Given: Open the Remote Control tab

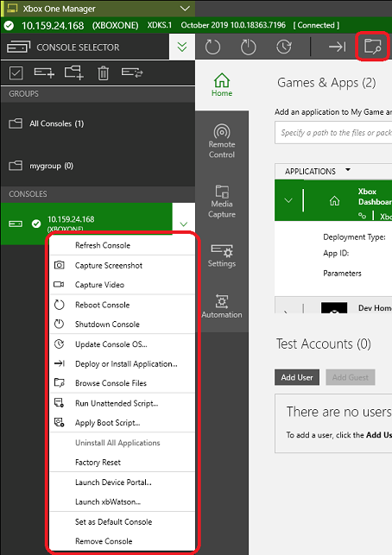Looking at the screenshot, I should point(222,142).
